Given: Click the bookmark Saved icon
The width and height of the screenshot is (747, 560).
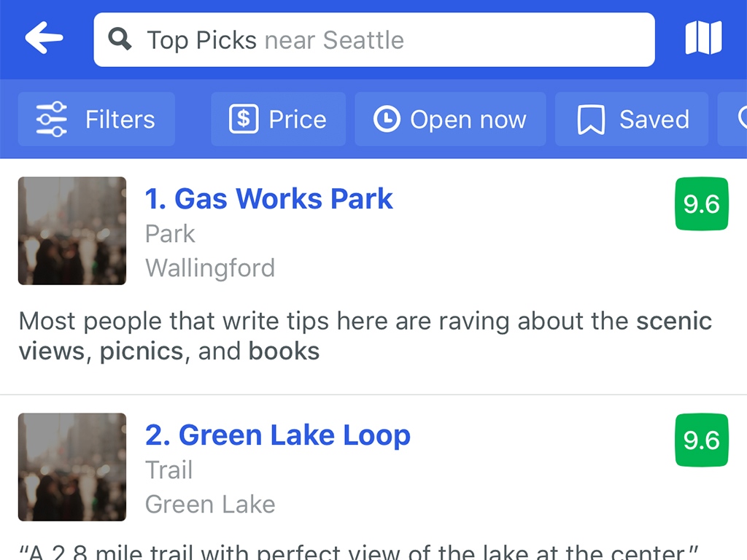Looking at the screenshot, I should (591, 120).
